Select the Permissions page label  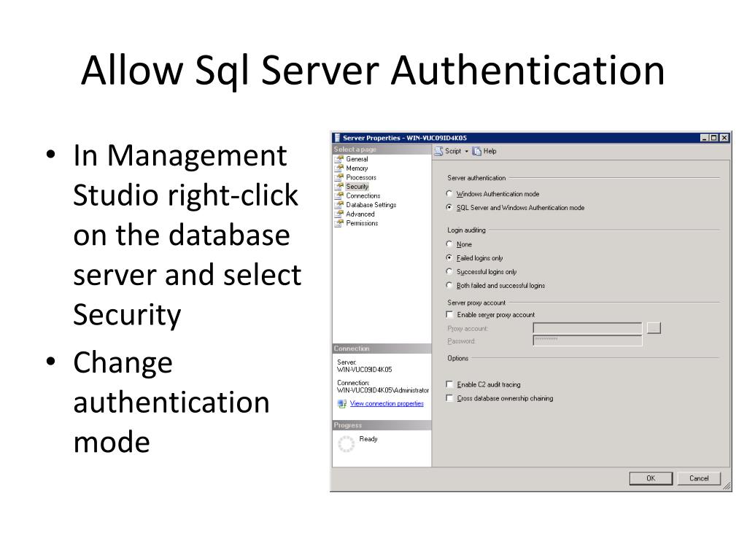point(362,223)
